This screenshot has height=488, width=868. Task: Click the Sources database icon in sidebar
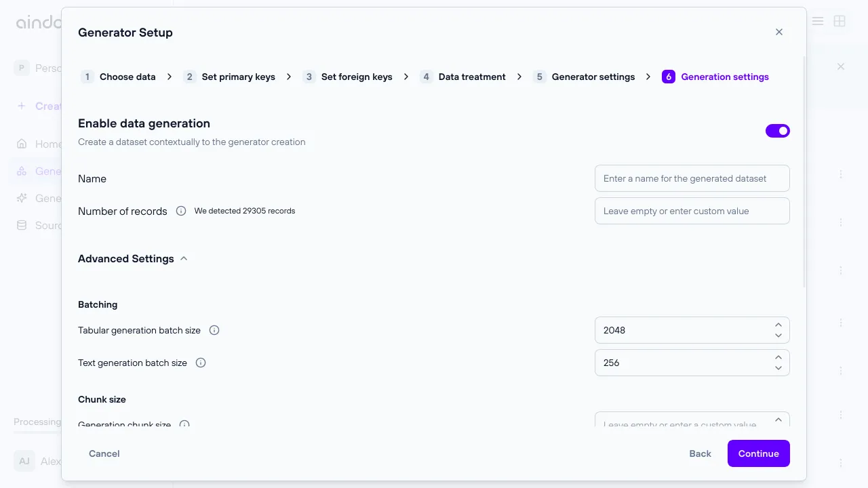coord(22,225)
